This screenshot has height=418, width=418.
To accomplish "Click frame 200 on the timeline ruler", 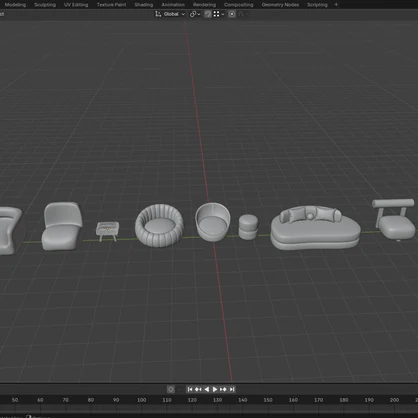I will point(394,400).
